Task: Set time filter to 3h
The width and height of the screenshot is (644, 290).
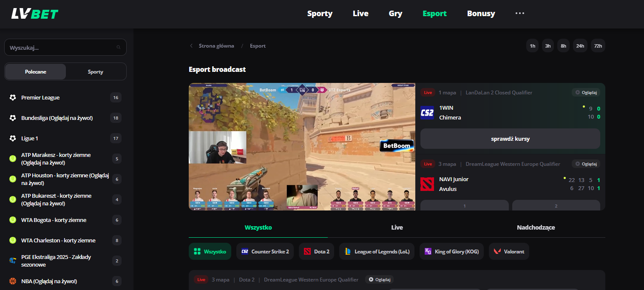Action: point(548,46)
